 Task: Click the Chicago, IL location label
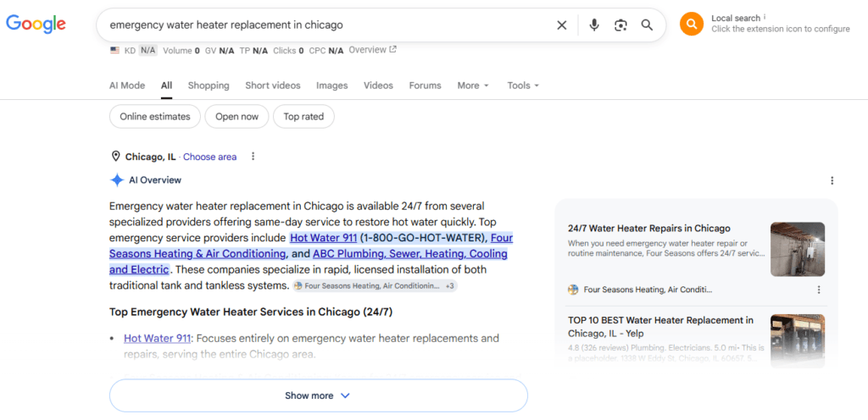[151, 157]
